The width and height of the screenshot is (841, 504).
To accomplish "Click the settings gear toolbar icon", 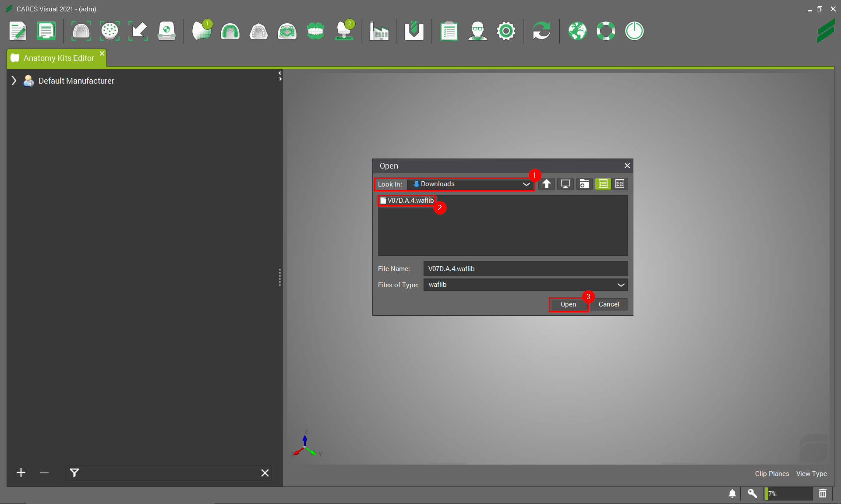I will pyautogui.click(x=506, y=31).
